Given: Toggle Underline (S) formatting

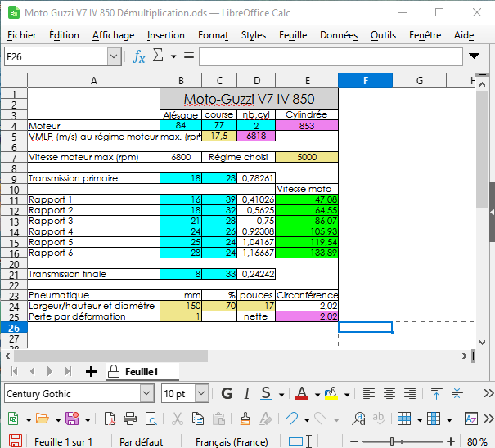Looking at the screenshot, I should (266, 393).
